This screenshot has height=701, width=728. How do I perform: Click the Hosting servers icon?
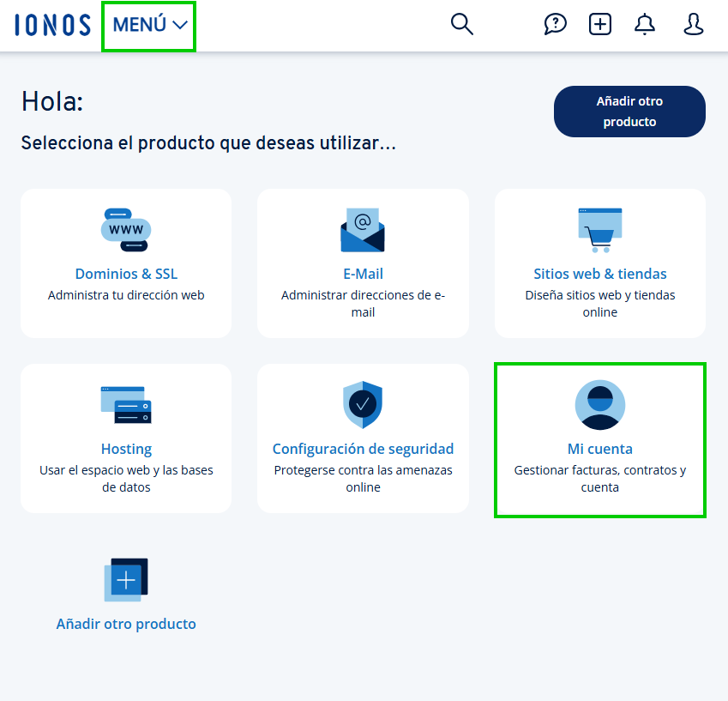tap(126, 404)
